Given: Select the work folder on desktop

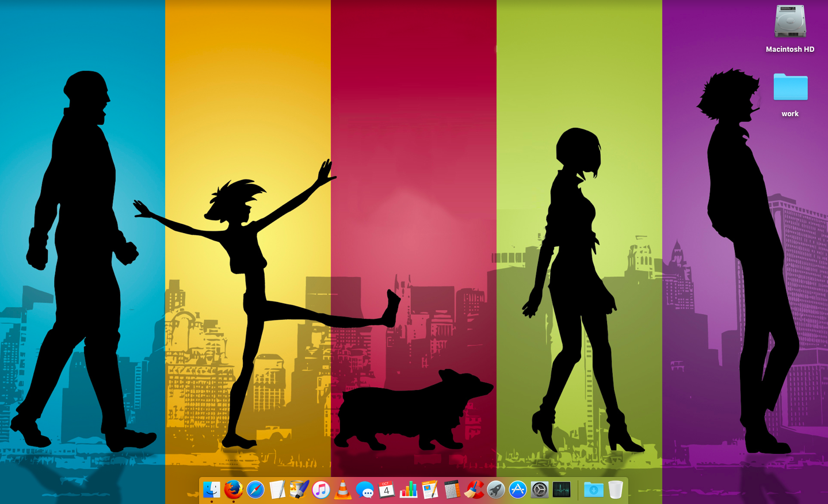Looking at the screenshot, I should pyautogui.click(x=791, y=87).
